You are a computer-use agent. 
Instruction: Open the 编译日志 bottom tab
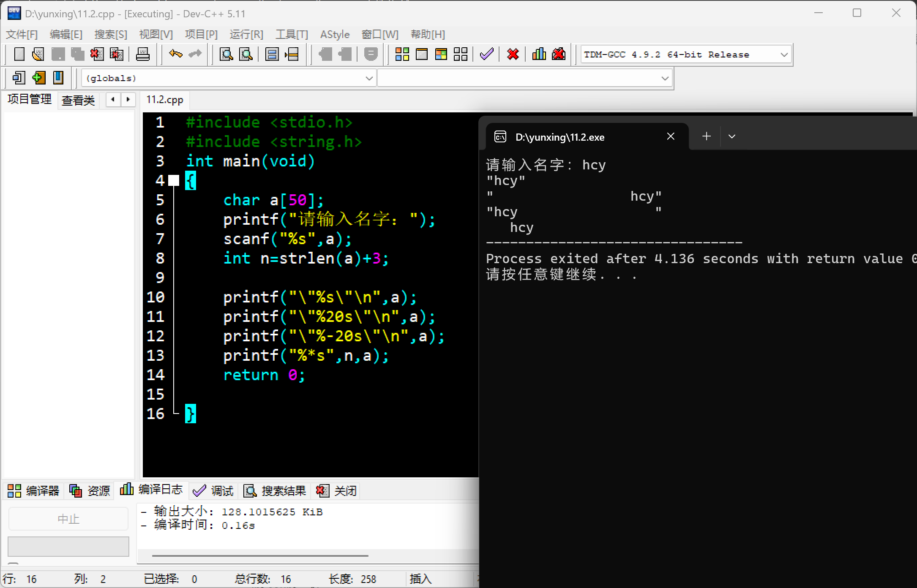coord(151,490)
